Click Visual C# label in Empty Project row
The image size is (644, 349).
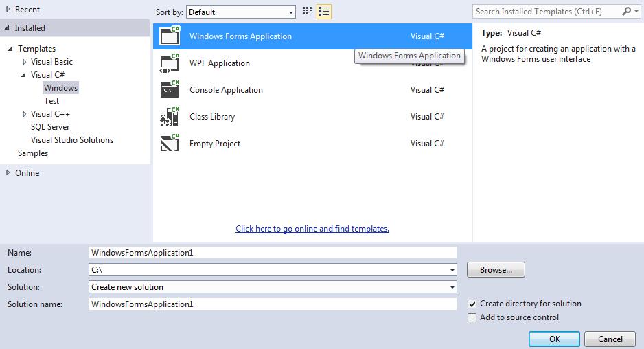(x=427, y=143)
